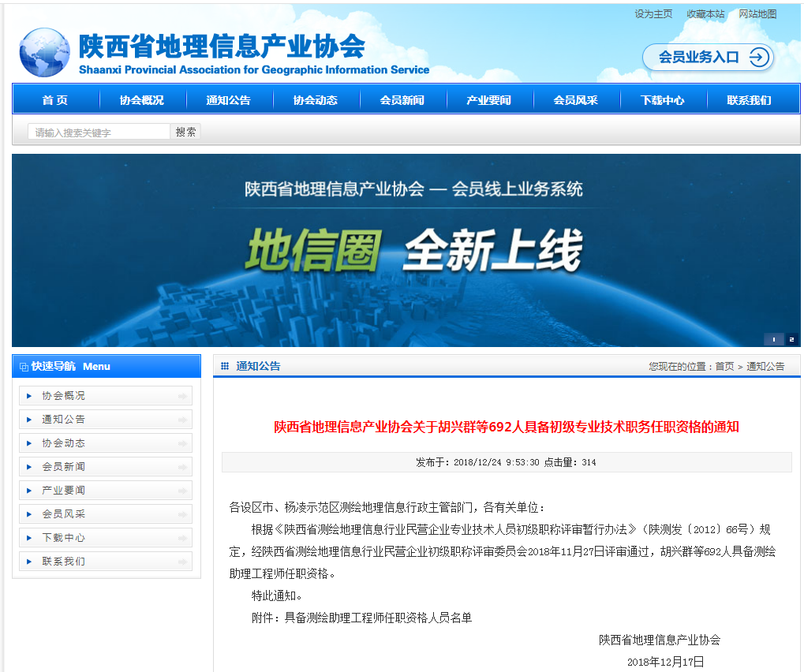Switch to banner slide 2
The height and width of the screenshot is (672, 804).
pyautogui.click(x=791, y=339)
